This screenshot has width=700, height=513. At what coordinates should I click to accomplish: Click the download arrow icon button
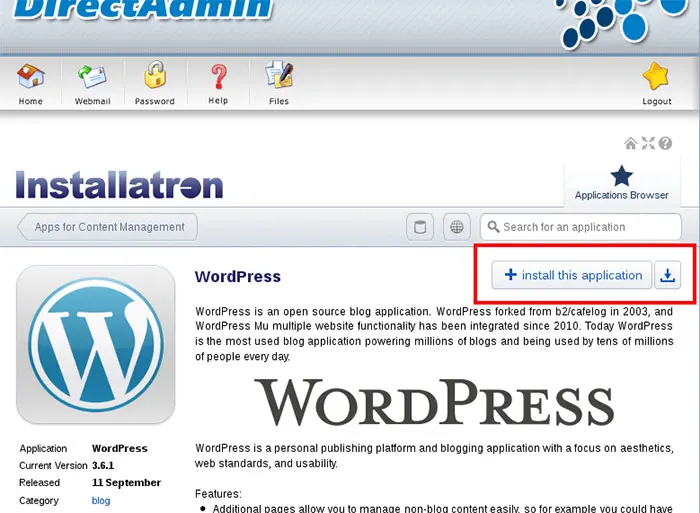pyautogui.click(x=667, y=275)
